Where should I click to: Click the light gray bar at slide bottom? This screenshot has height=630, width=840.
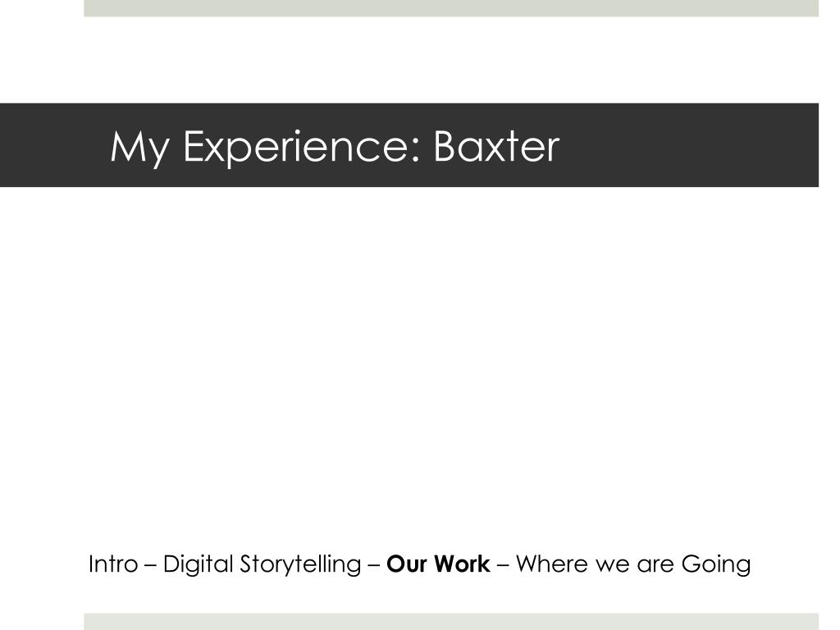click(451, 622)
